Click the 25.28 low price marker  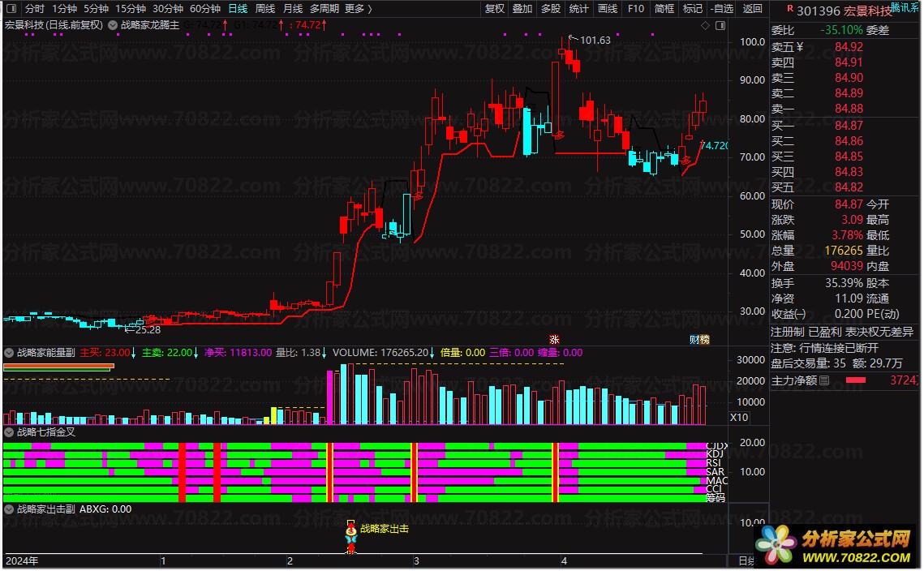(148, 330)
